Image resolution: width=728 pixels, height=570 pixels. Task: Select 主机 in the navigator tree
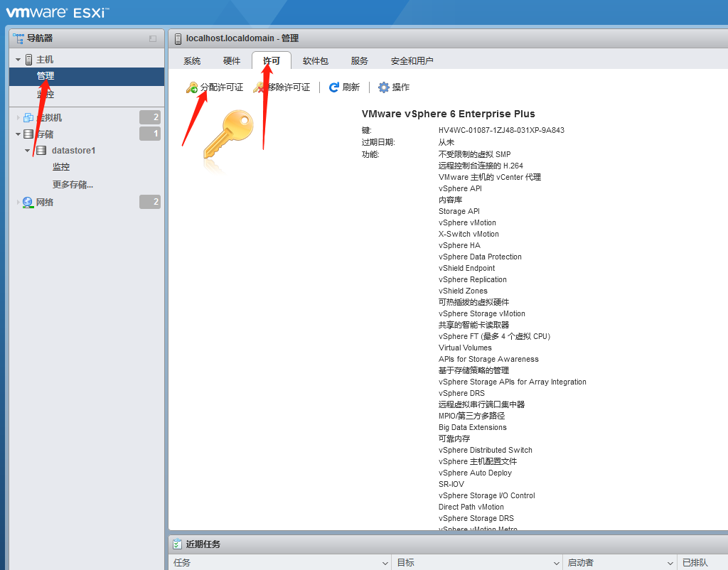45,60
